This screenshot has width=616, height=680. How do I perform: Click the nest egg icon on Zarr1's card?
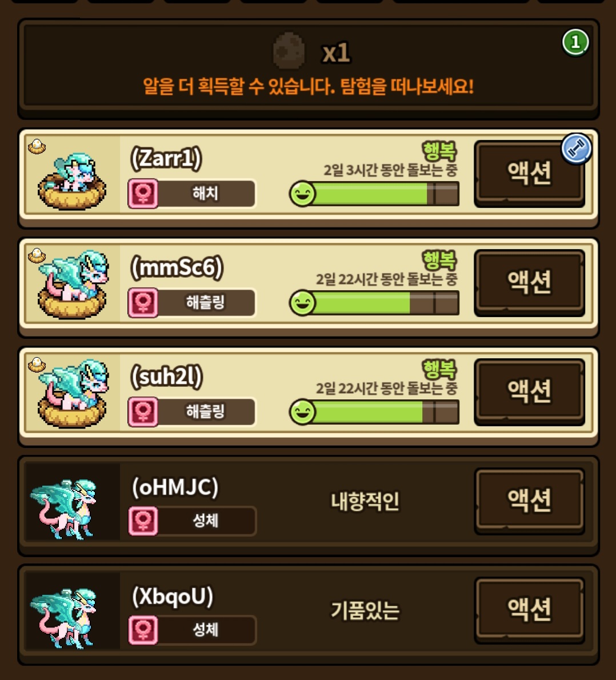(37, 146)
